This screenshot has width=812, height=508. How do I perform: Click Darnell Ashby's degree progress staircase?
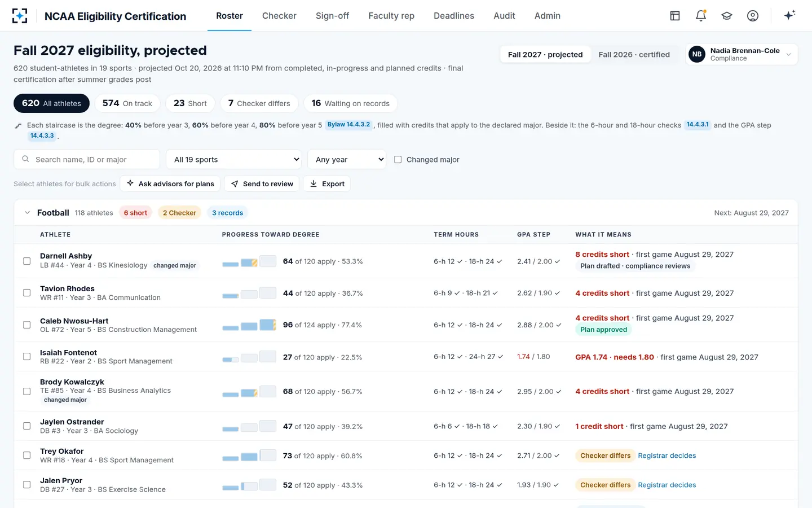[249, 261]
